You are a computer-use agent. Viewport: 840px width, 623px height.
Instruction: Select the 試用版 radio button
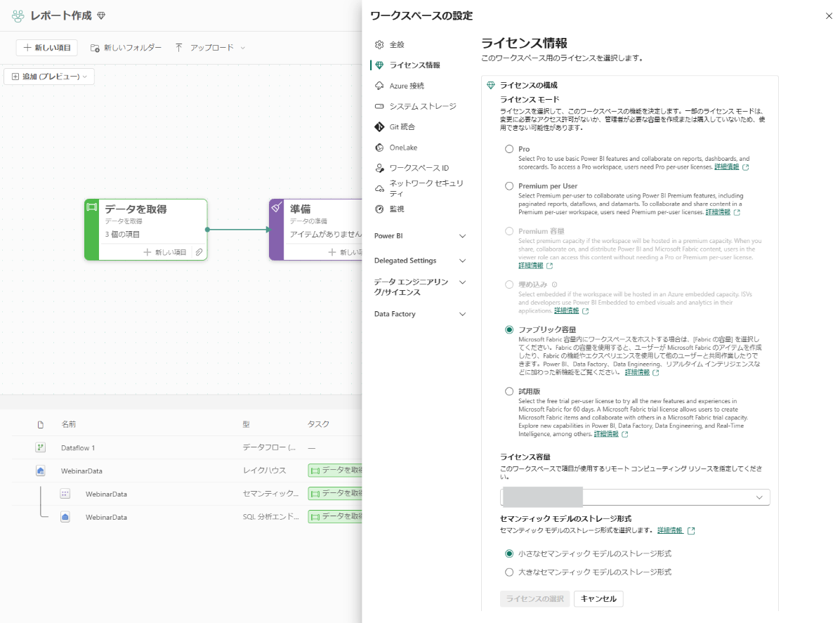click(509, 392)
